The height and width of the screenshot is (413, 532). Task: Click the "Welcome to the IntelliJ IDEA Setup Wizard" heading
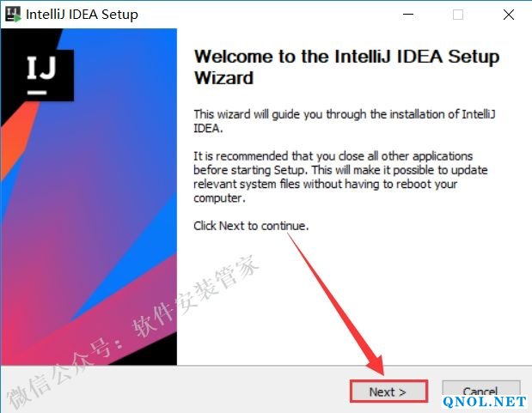point(346,67)
